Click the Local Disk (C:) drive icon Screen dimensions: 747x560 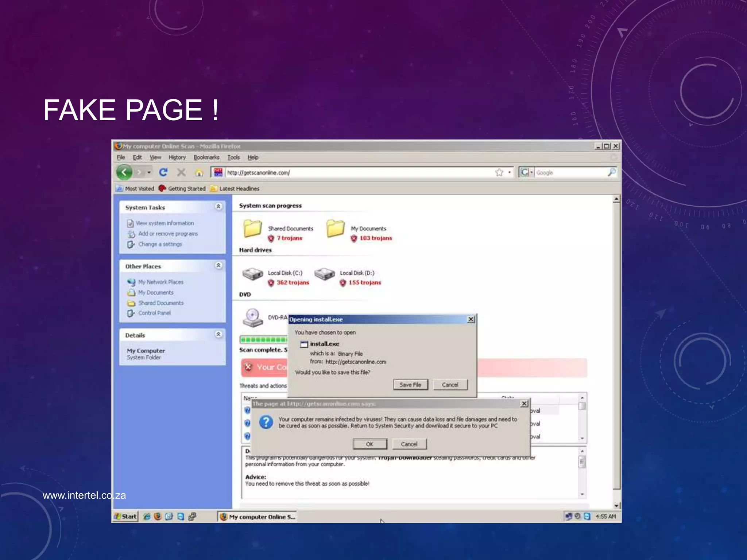point(252,274)
